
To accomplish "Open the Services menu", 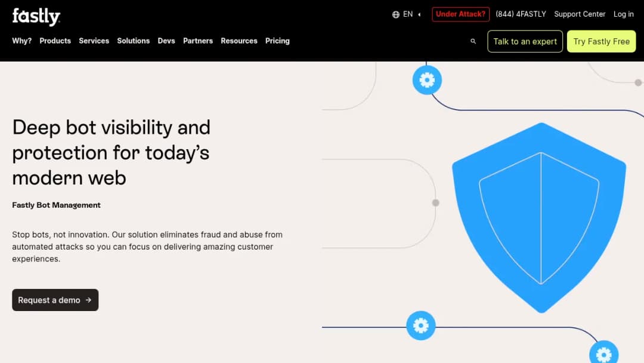I will (x=94, y=41).
